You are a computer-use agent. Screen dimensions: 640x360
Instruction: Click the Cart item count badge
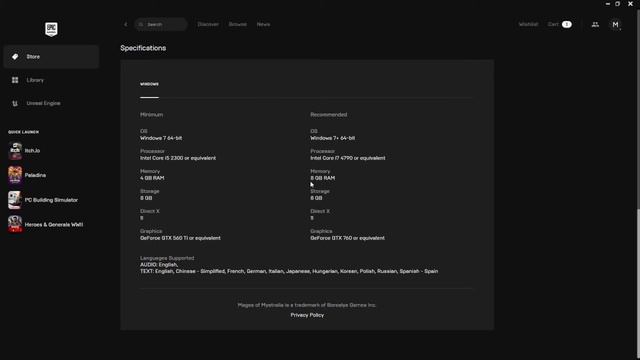[567, 24]
